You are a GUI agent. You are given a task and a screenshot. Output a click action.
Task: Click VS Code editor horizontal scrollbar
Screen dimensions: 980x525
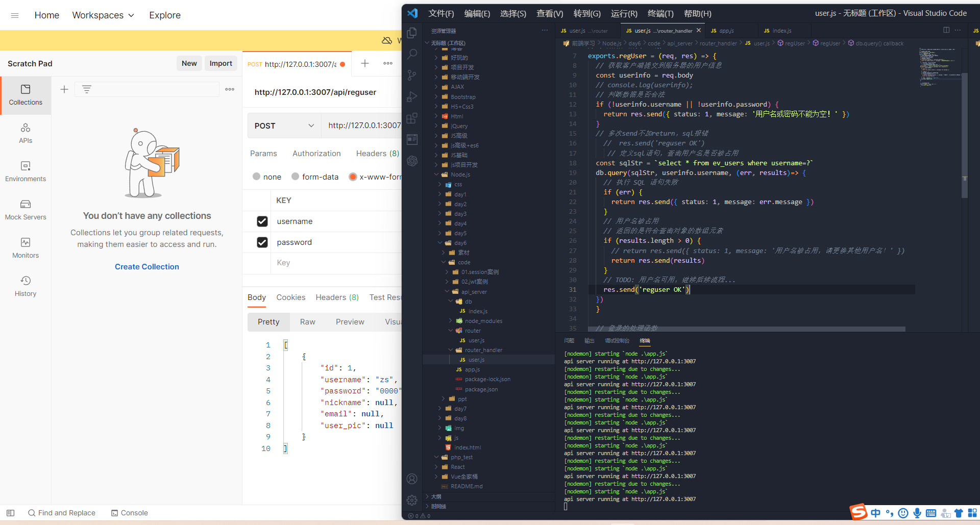click(x=747, y=329)
